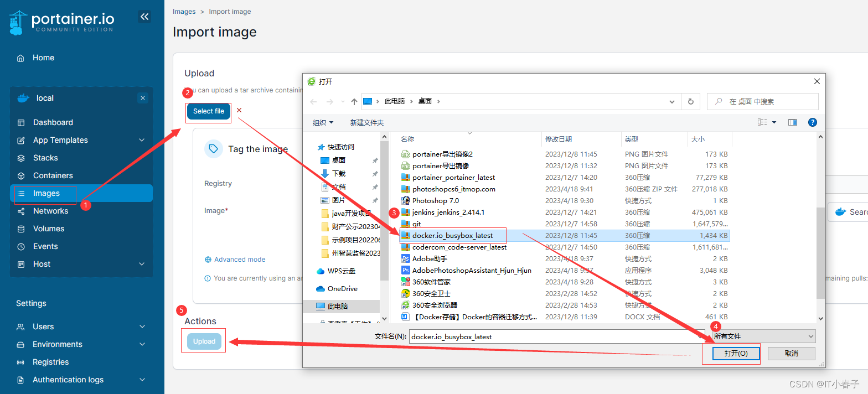The image size is (868, 394).
Task: Select 下载 under quick access
Action: tap(339, 174)
